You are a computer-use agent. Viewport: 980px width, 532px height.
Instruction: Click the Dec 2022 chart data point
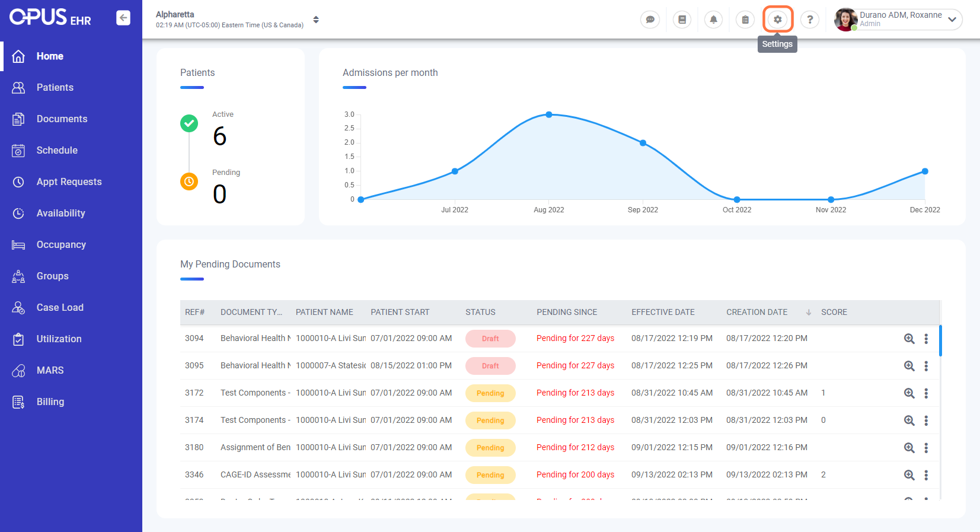point(925,171)
